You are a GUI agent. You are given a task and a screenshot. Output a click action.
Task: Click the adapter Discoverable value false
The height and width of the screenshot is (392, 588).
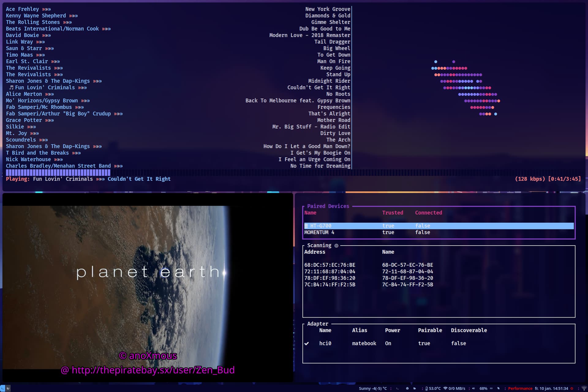[x=458, y=344]
